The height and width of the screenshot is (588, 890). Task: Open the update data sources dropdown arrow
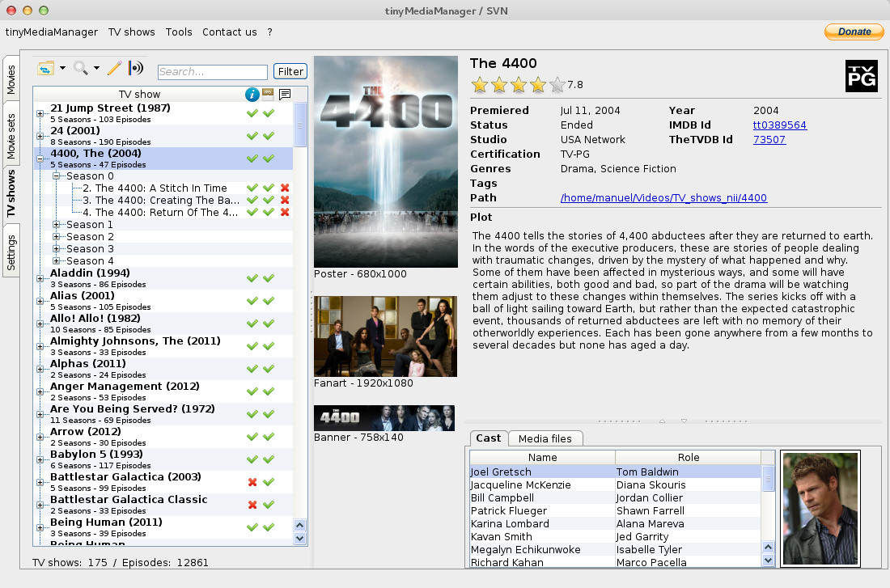(x=62, y=68)
